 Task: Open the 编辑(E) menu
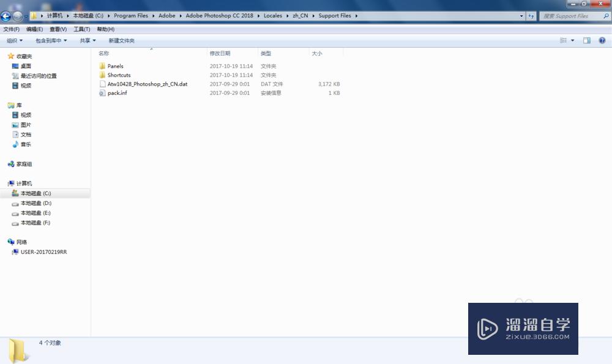pos(34,29)
